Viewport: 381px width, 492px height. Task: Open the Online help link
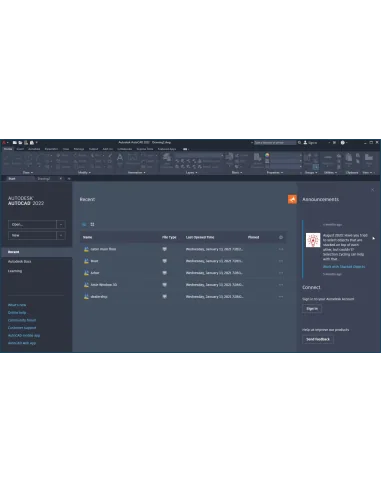[x=17, y=313]
